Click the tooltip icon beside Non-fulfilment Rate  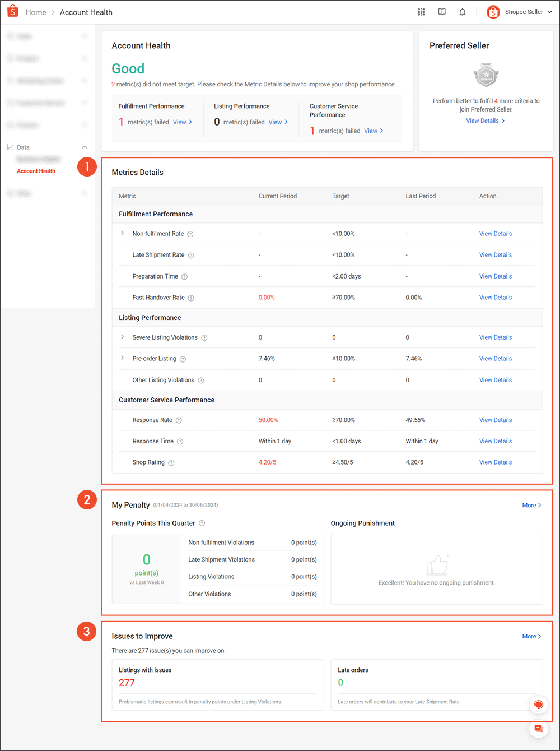tap(190, 234)
